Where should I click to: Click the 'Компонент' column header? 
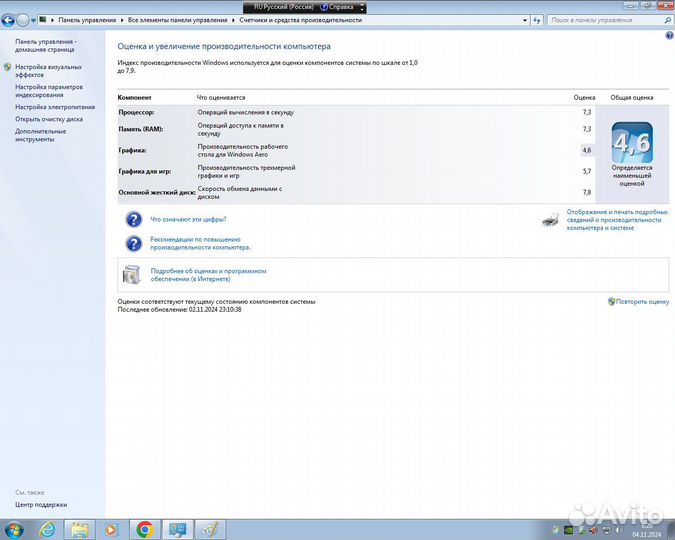134,97
